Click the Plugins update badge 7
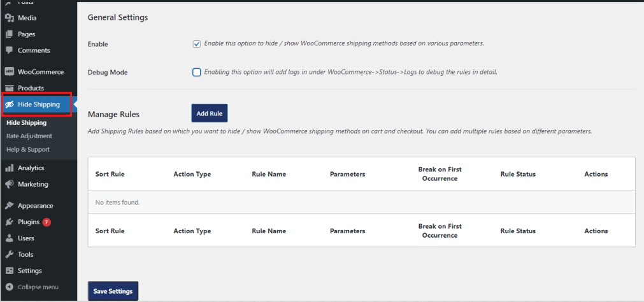The height and width of the screenshot is (302, 644). tap(47, 222)
